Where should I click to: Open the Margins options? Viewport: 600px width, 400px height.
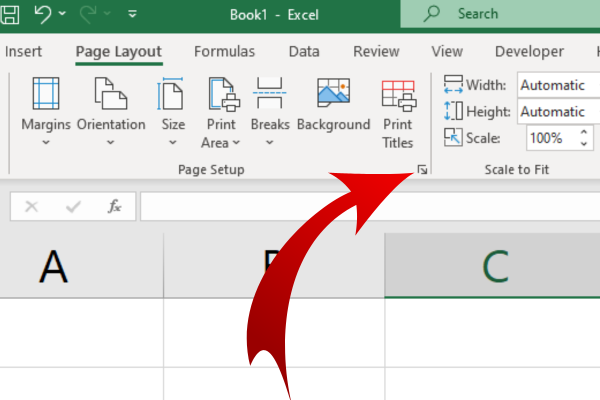coord(46,112)
